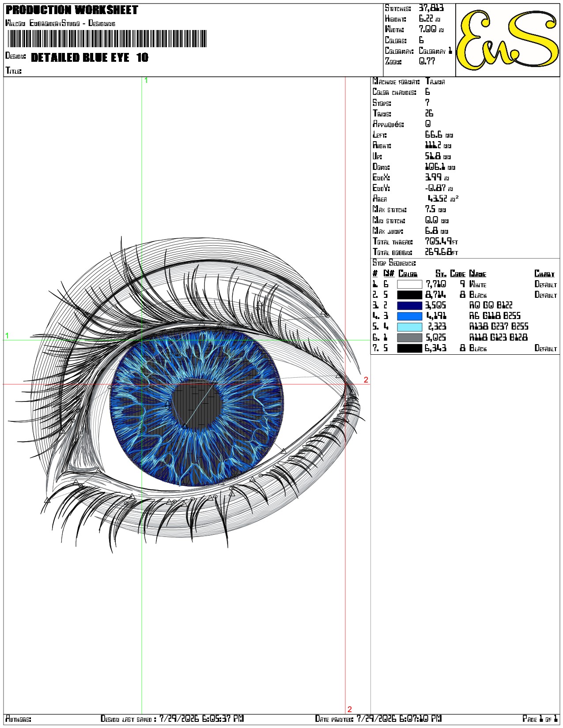Image resolution: width=563 pixels, height=728 pixels.
Task: Click the white color swatch in stop 1
Action: click(x=409, y=284)
